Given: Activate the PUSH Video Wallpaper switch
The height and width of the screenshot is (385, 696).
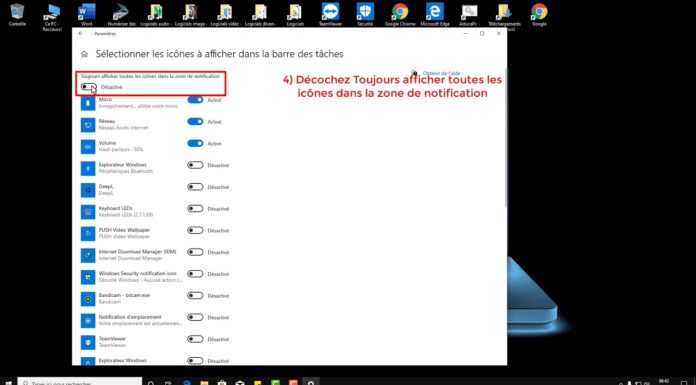Looking at the screenshot, I should click(195, 230).
